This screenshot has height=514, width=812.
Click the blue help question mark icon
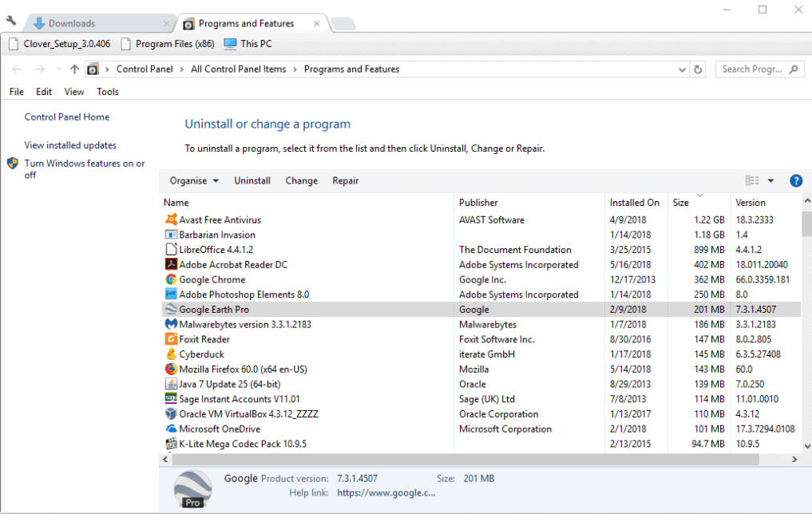coord(796,180)
